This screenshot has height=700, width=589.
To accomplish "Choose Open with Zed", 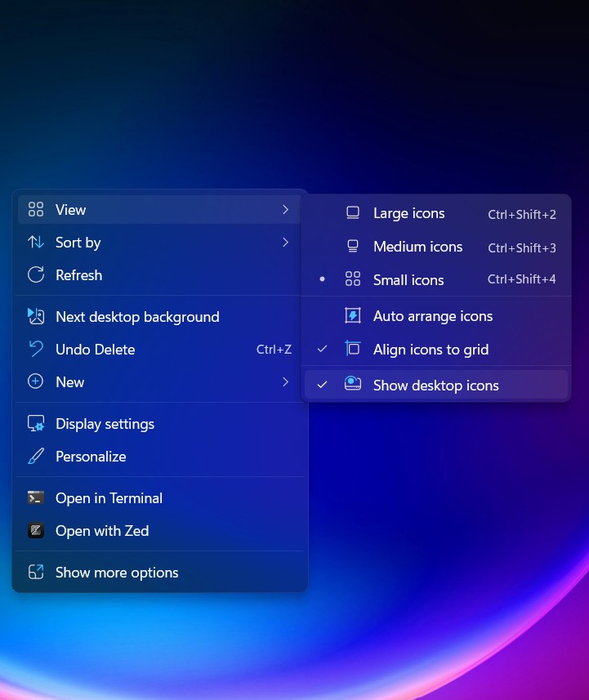I will [160, 530].
